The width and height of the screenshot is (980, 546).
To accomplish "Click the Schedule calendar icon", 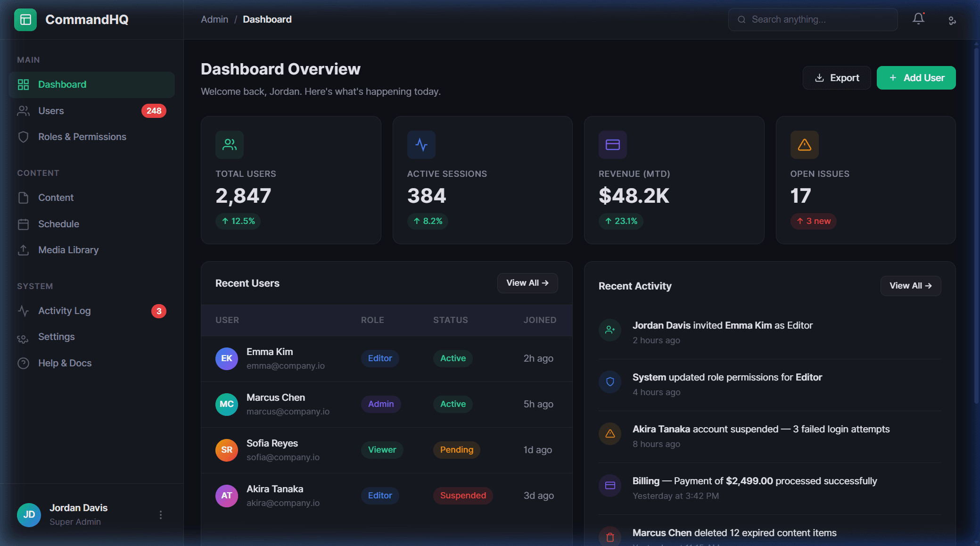I will [24, 223].
